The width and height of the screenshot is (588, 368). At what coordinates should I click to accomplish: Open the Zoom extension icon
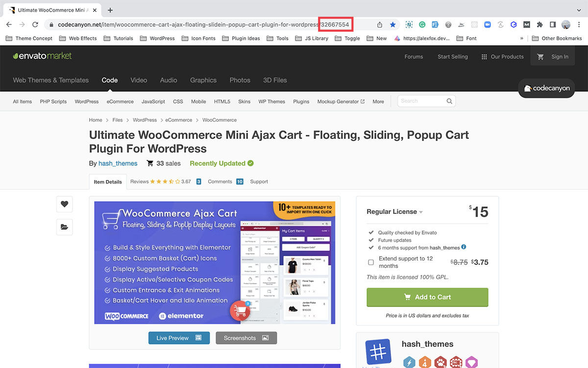point(488,25)
